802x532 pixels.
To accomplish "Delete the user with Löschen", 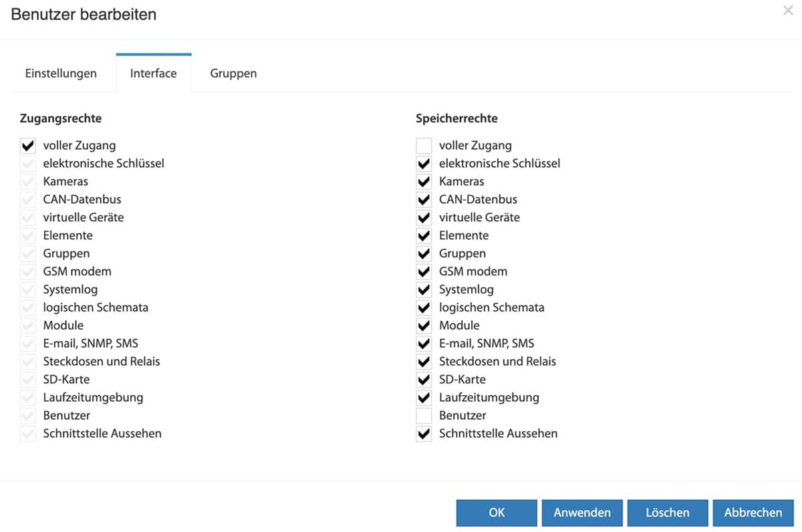I will 668,513.
